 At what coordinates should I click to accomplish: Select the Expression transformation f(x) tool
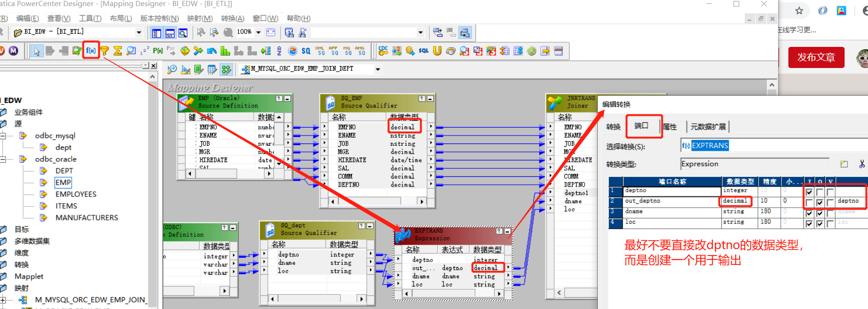91,51
